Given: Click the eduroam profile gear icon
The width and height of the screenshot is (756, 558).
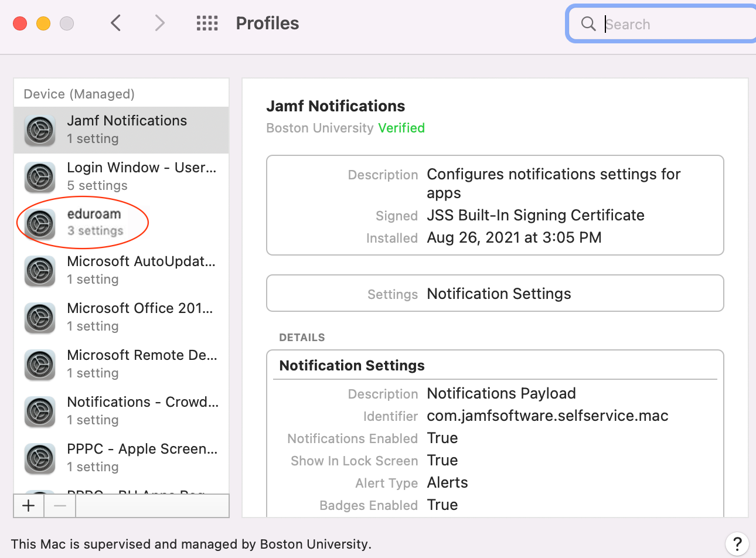Looking at the screenshot, I should pyautogui.click(x=40, y=223).
